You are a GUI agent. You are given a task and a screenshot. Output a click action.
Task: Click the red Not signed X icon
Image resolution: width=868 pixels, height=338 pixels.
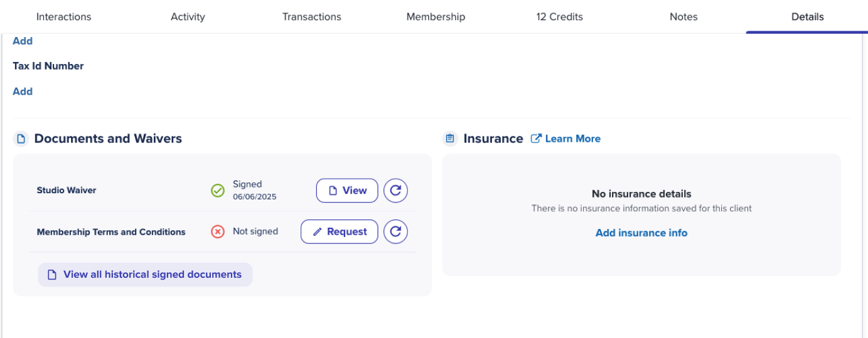218,232
